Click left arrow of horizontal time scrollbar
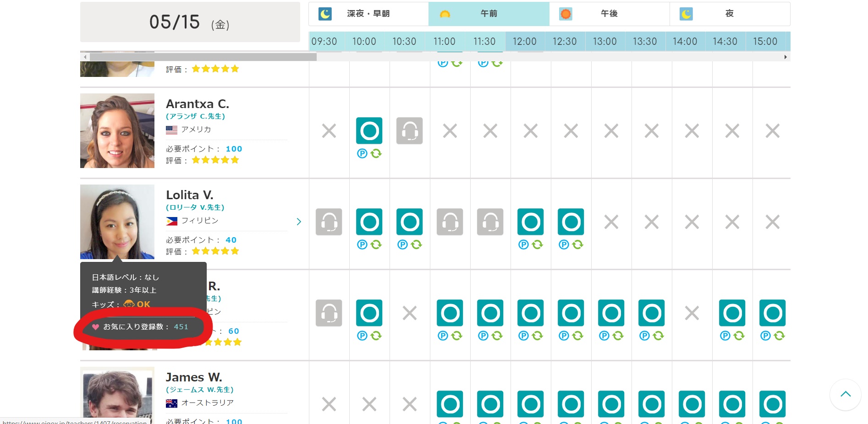This screenshot has width=868, height=424. coord(85,57)
